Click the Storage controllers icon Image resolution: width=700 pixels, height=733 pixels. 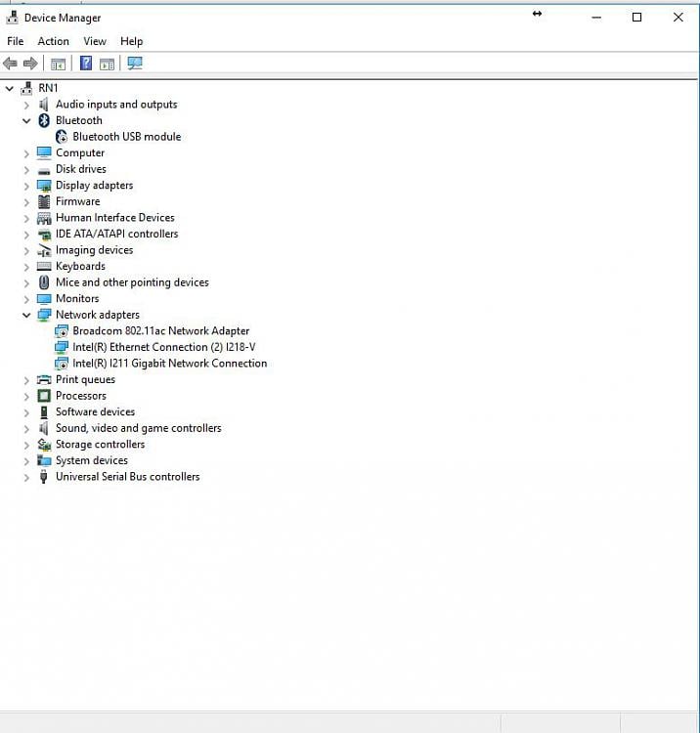tap(44, 445)
